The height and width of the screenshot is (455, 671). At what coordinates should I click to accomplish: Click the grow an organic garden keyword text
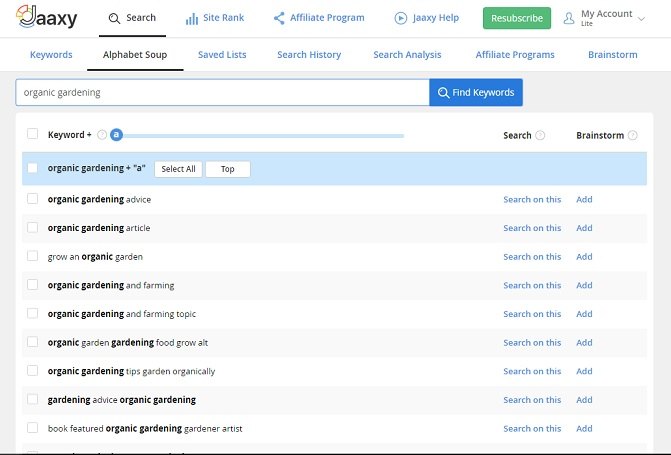tap(95, 257)
